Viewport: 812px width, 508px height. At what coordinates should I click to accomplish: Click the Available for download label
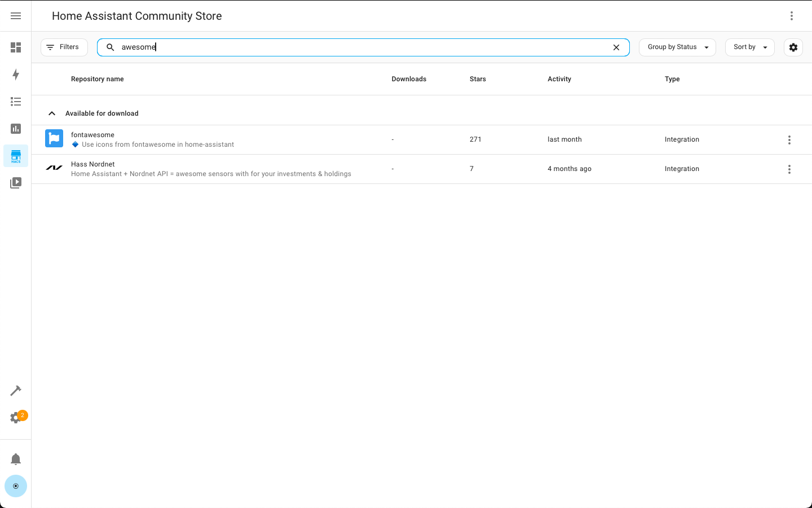(x=102, y=113)
